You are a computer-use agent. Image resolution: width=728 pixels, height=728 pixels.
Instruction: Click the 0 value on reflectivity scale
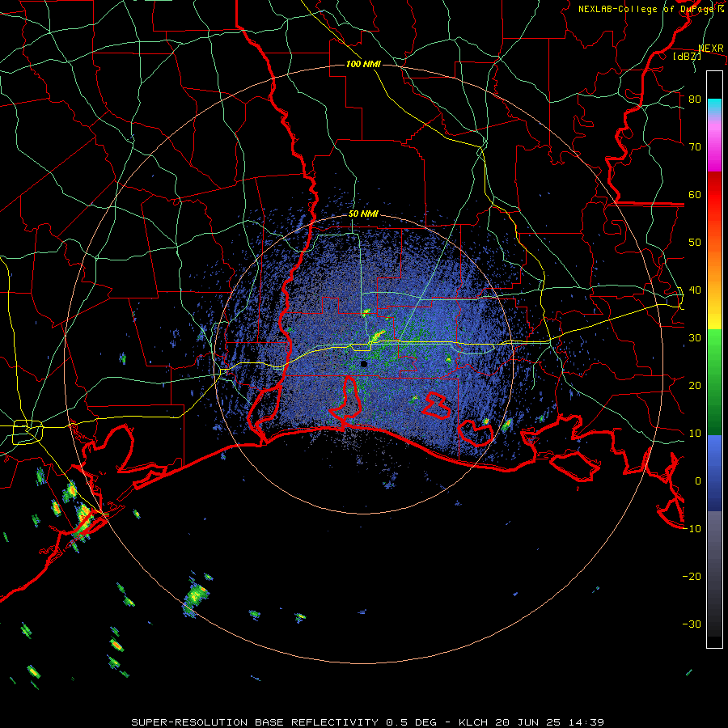click(x=698, y=481)
